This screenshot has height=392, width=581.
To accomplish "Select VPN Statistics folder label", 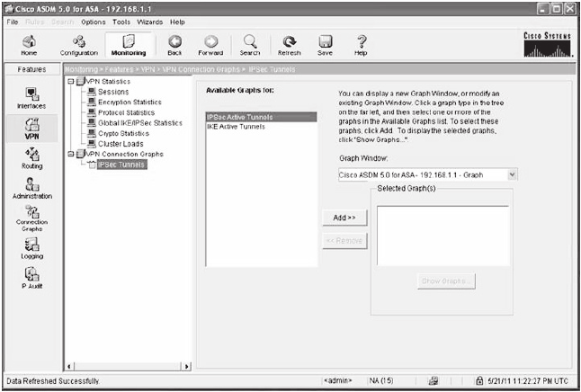I will [108, 82].
